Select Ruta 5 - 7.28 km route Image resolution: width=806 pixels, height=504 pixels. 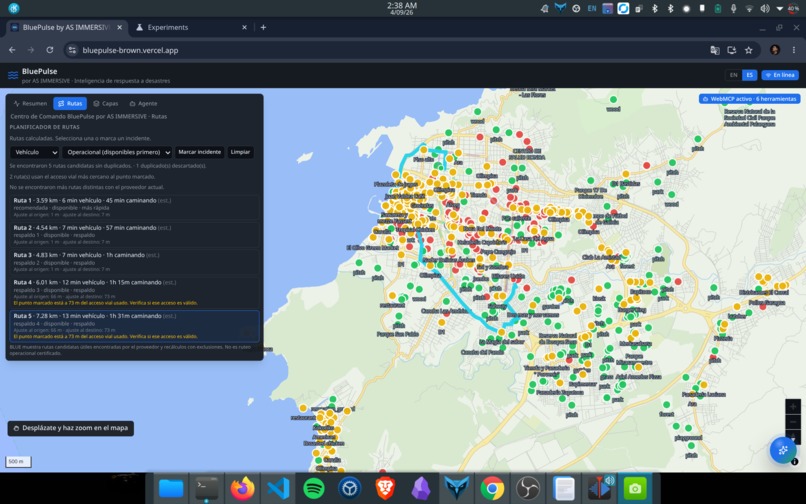pos(135,326)
